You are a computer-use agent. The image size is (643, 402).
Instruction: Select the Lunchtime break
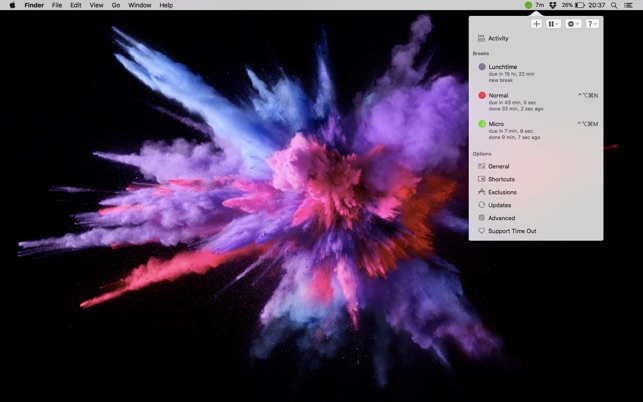point(502,67)
